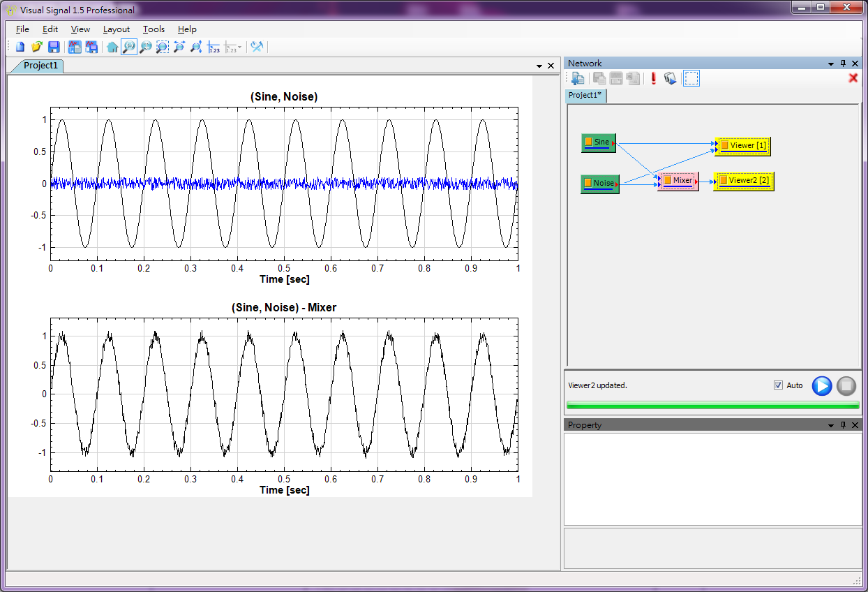Save project using the floppy disk icon
868x592 pixels.
pyautogui.click(x=54, y=47)
